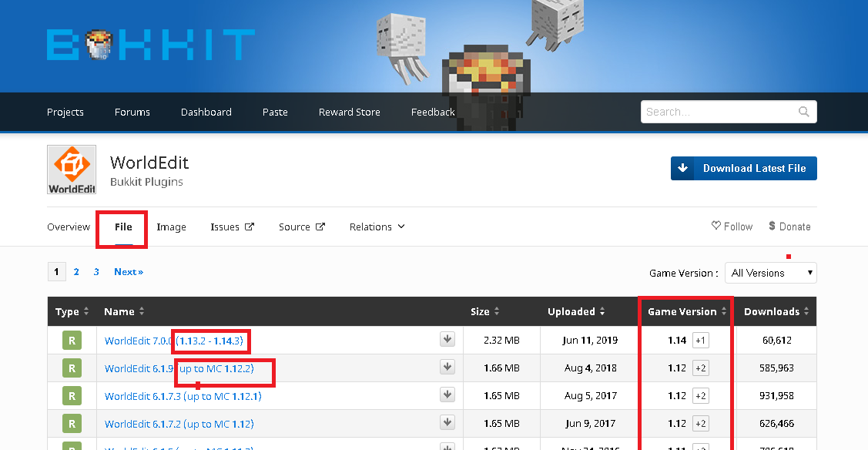This screenshot has height=450, width=868.
Task: Click the Download Latest File button
Action: 743,168
